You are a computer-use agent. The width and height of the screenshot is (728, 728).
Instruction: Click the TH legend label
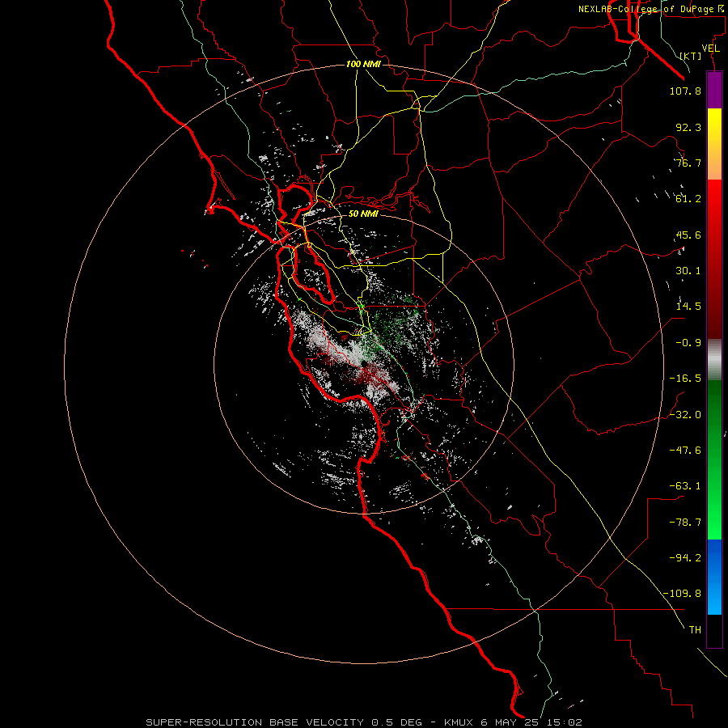(695, 630)
